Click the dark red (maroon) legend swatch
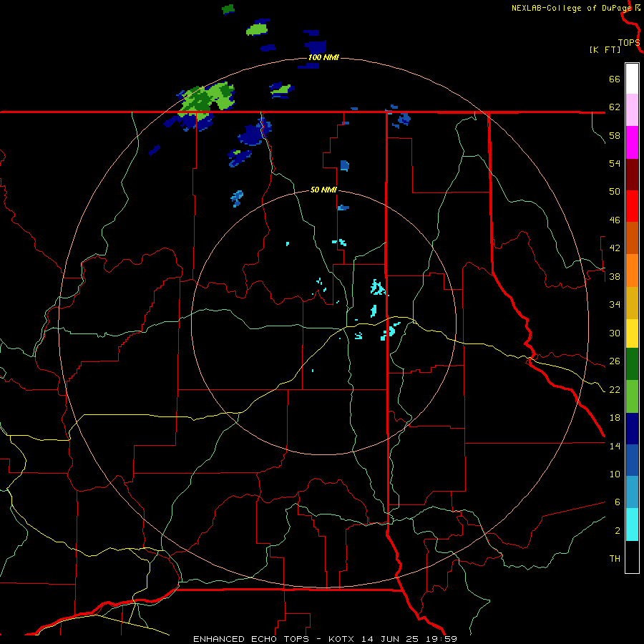The width and height of the screenshot is (644, 644). click(x=632, y=175)
